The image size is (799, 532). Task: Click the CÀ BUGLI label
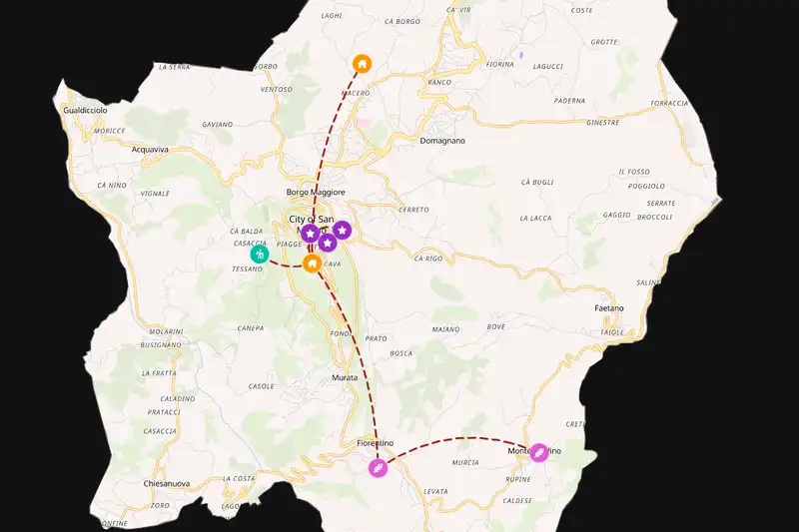537,182
